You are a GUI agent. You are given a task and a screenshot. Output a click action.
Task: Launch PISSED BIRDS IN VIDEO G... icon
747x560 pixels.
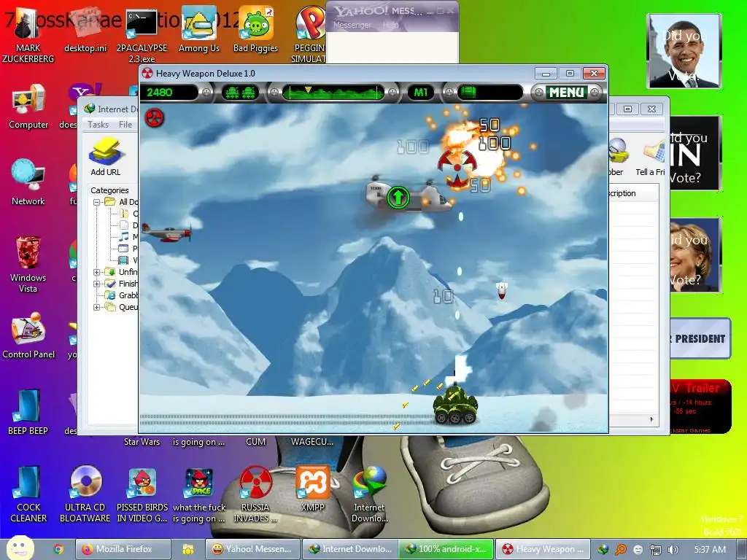[142, 494]
